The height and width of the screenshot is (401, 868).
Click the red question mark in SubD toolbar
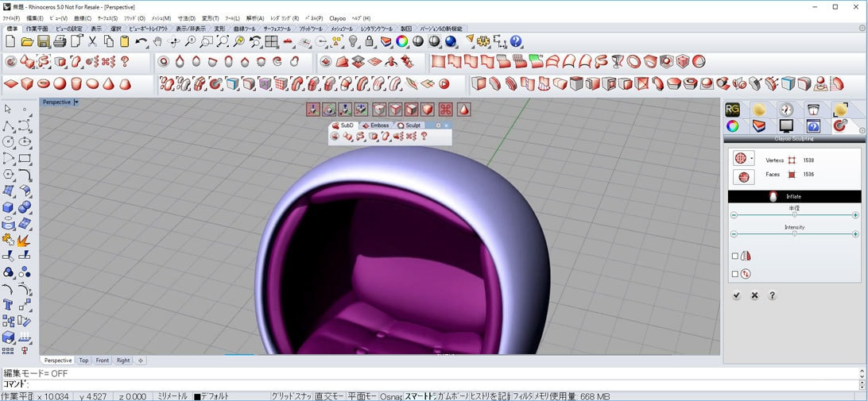click(424, 137)
